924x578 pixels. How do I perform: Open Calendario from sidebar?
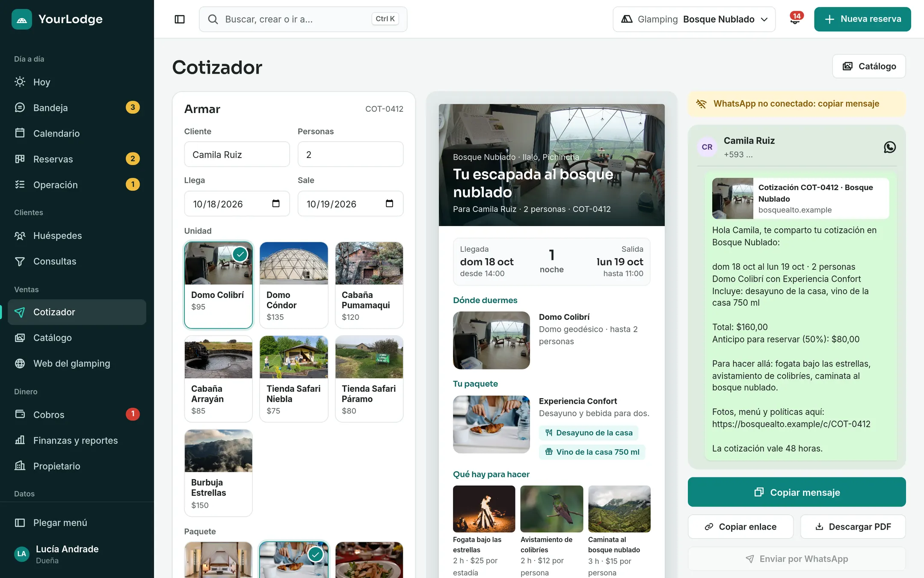(77, 133)
